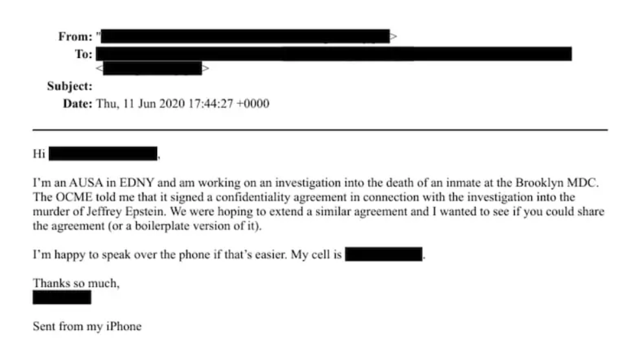Click the Subject: header label
642x364 pixels.
[70, 86]
